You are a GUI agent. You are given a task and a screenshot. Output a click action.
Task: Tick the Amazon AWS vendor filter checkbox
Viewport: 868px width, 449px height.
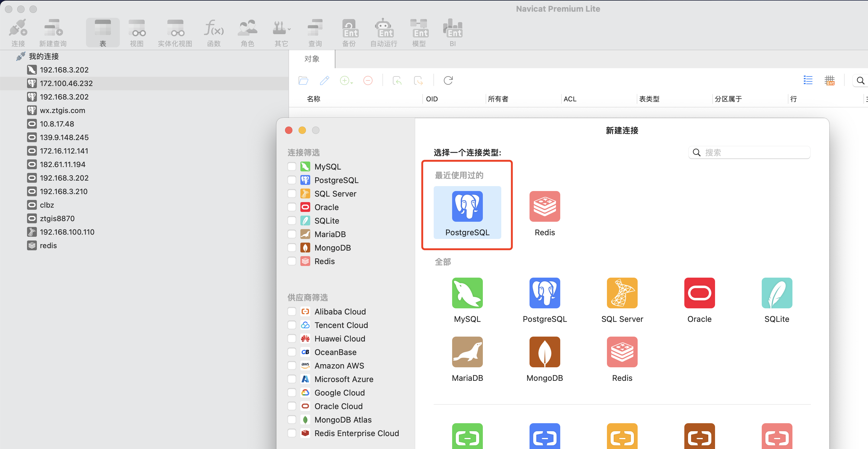tap(291, 365)
